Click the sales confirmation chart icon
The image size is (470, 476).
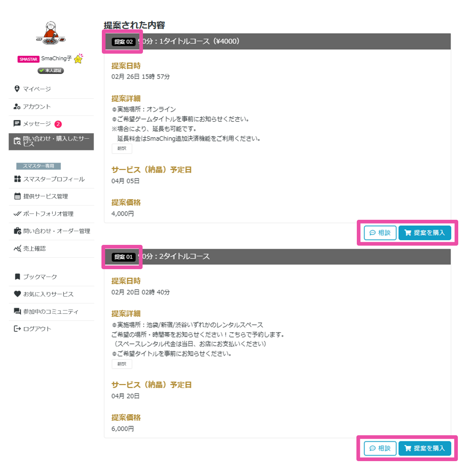(17, 248)
